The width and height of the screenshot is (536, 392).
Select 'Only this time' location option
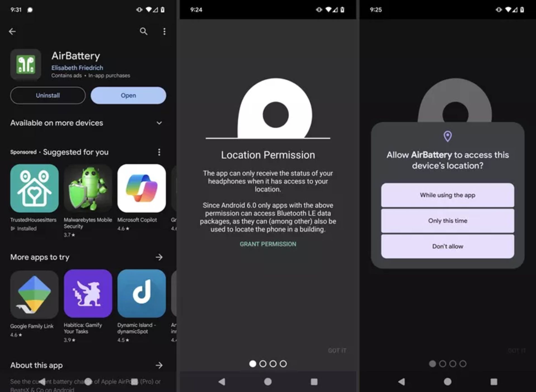click(x=447, y=220)
